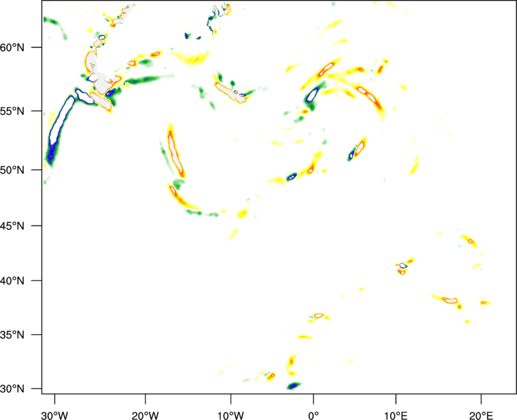517x420 pixels.
Task: Click the red-outlined streak near 52°N 17°W
Action: pos(175,152)
